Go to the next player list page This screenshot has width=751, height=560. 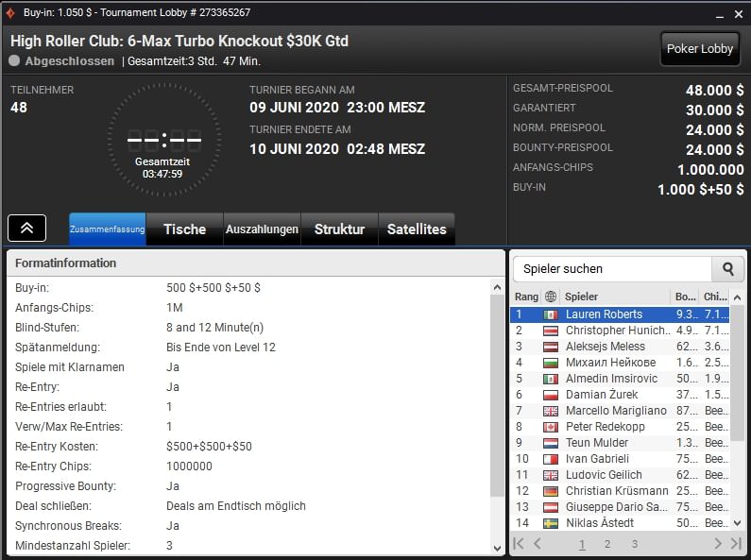click(x=718, y=544)
